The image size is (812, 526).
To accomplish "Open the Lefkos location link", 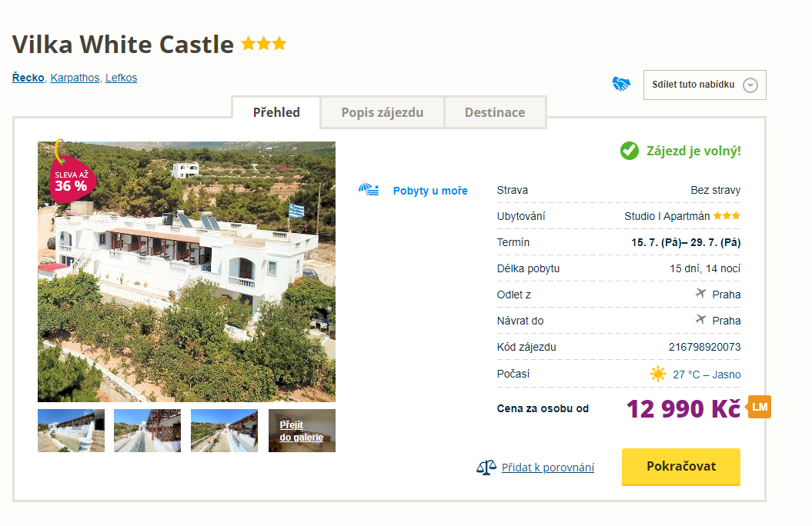I will (x=121, y=78).
